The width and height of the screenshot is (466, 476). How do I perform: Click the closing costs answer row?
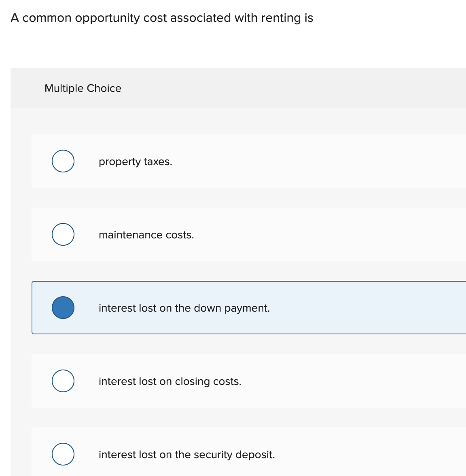pyautogui.click(x=243, y=381)
